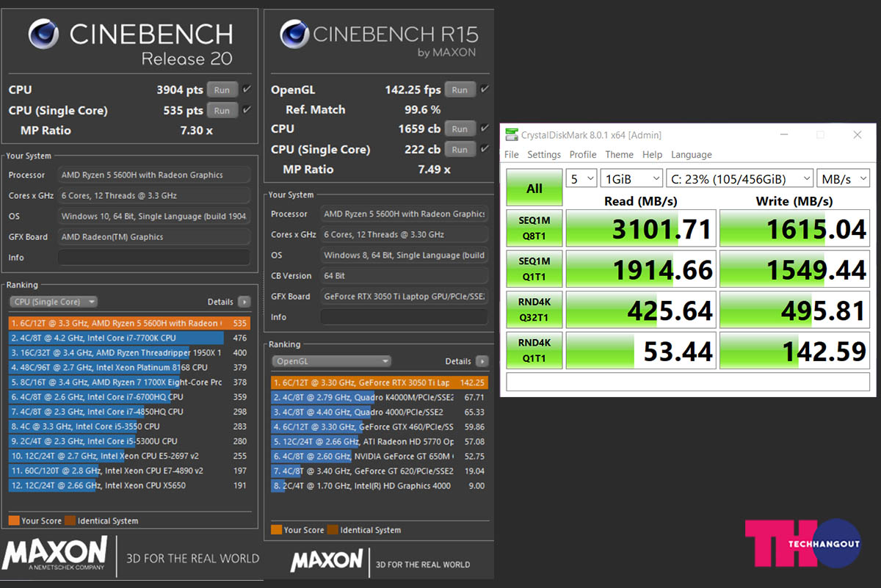Open the Settings menu in CrystalDiskMark

[544, 155]
